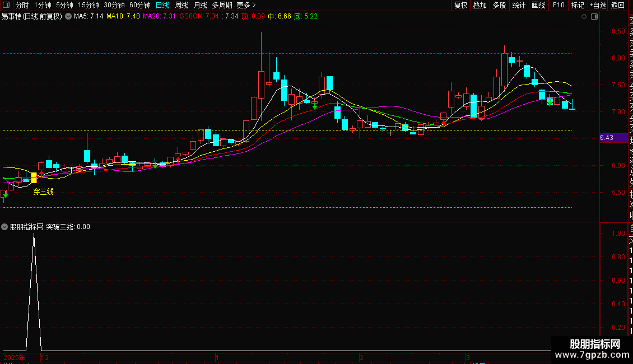The width and height of the screenshot is (633, 364).
Task: Open the 多股 multi-stock view
Action: 499,5
